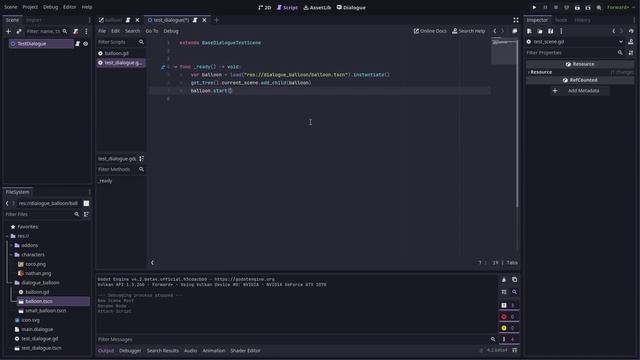The width and height of the screenshot is (640, 360).
Task: Go to previous FileSystem folder
Action: [x=7, y=203]
